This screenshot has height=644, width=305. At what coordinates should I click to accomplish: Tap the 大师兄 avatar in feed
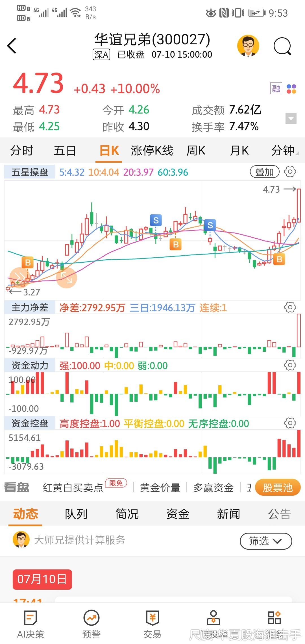[x=21, y=539]
